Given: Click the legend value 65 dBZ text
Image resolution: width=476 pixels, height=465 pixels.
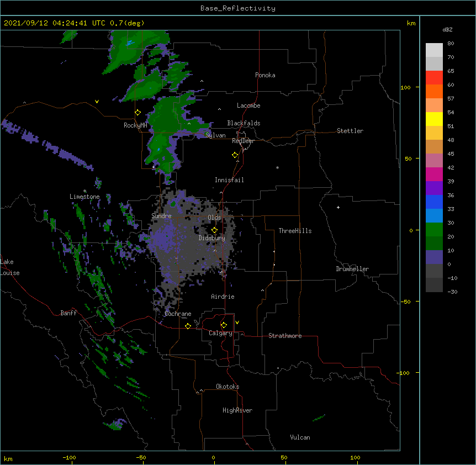Looking at the screenshot, I should click(x=451, y=71).
